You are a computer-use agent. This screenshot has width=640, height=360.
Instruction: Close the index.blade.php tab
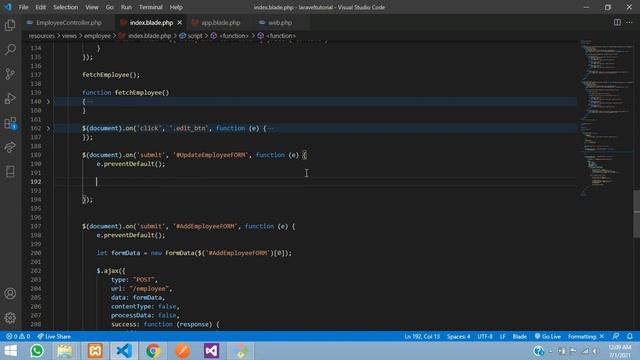(x=180, y=22)
